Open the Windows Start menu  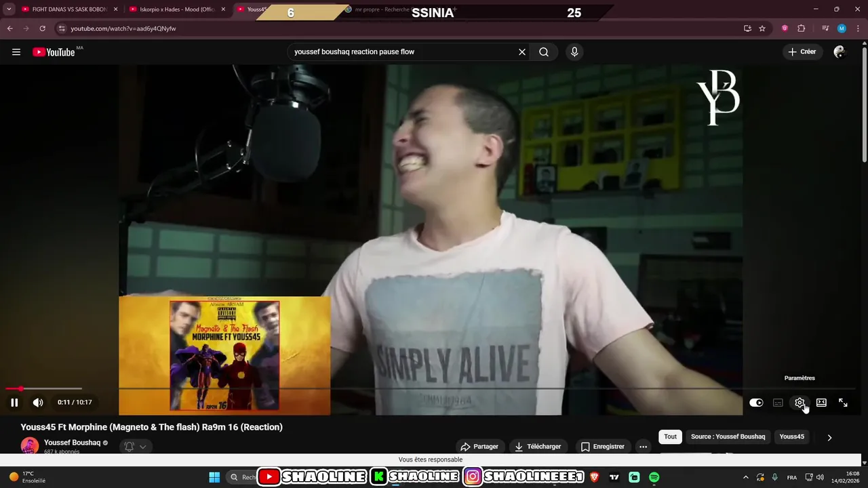[214, 477]
